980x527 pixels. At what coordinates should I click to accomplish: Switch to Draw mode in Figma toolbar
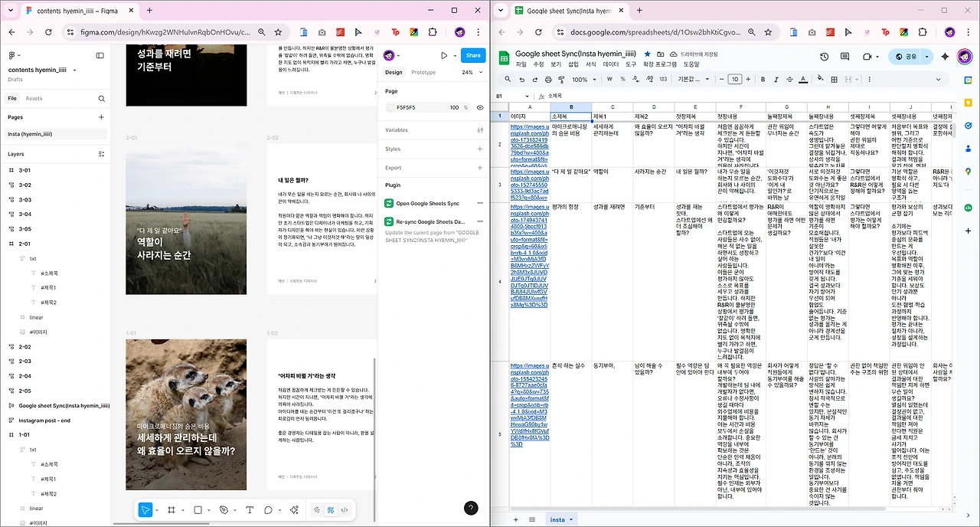317,510
